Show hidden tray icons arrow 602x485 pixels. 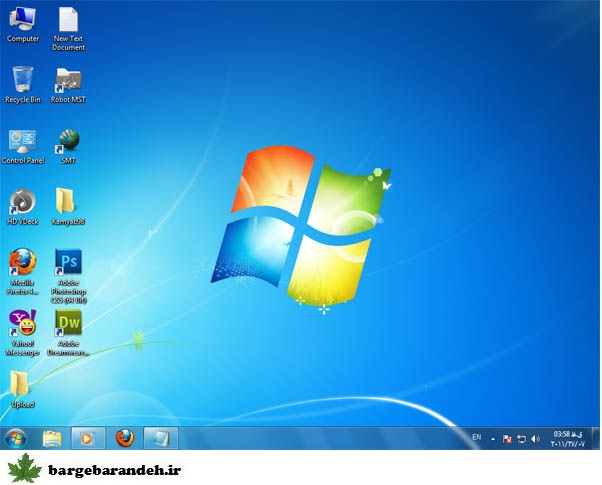pyautogui.click(x=493, y=439)
